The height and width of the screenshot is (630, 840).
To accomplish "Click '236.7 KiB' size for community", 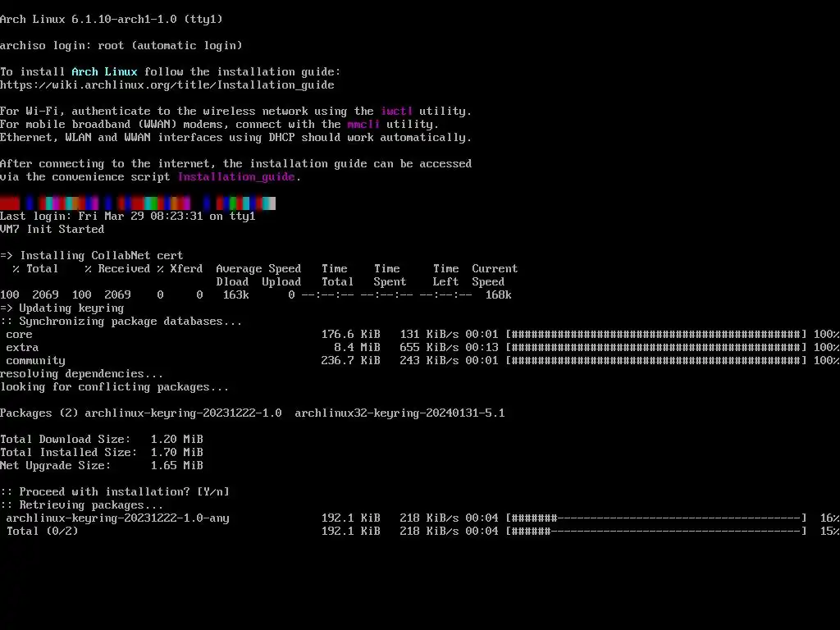I will pos(351,361).
